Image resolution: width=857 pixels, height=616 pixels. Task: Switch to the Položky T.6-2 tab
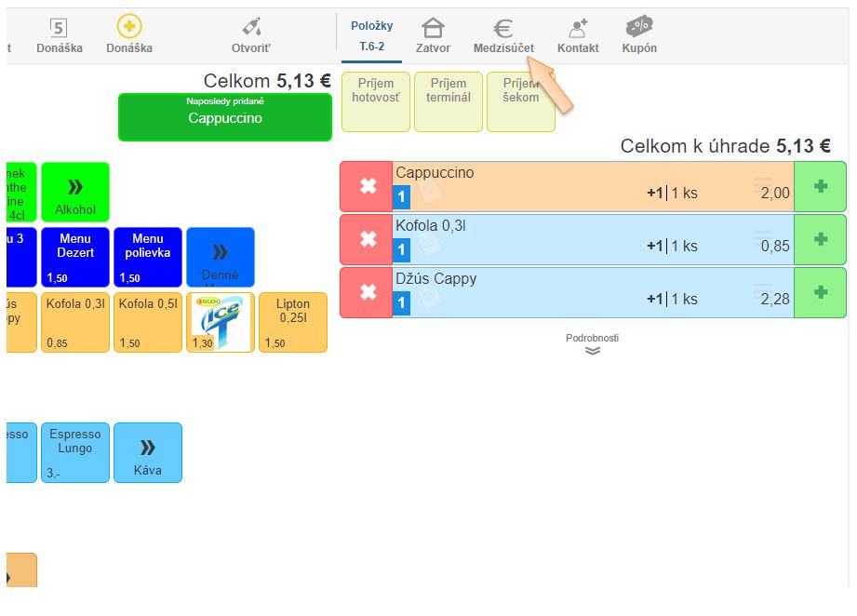pyautogui.click(x=371, y=35)
